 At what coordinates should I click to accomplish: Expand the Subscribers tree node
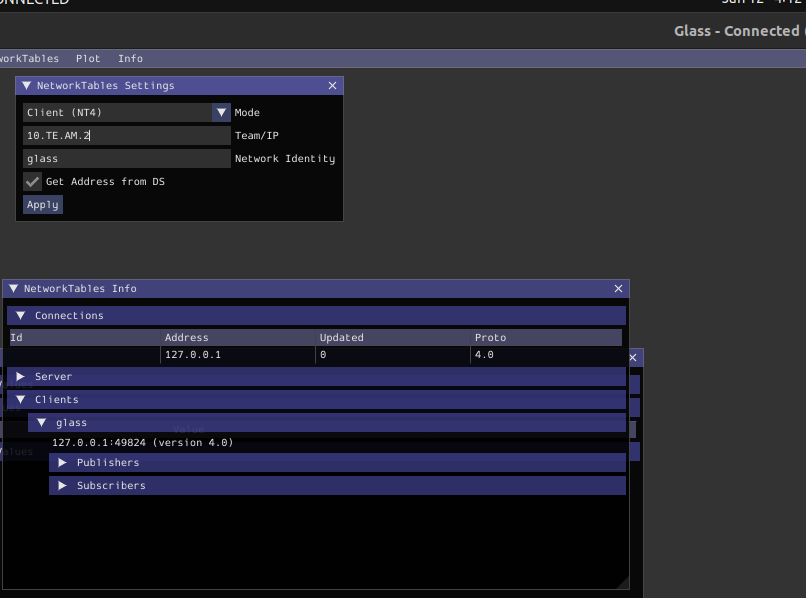coord(62,486)
